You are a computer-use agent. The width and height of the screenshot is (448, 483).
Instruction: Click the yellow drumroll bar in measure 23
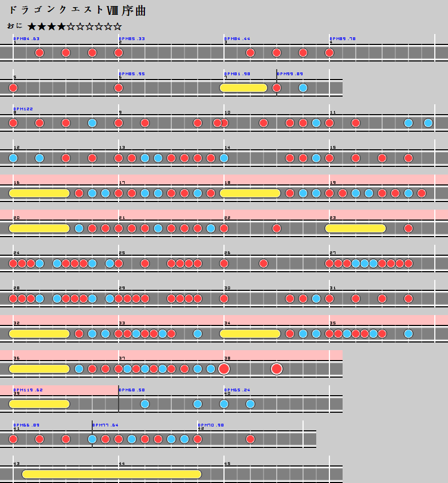pyautogui.click(x=356, y=228)
